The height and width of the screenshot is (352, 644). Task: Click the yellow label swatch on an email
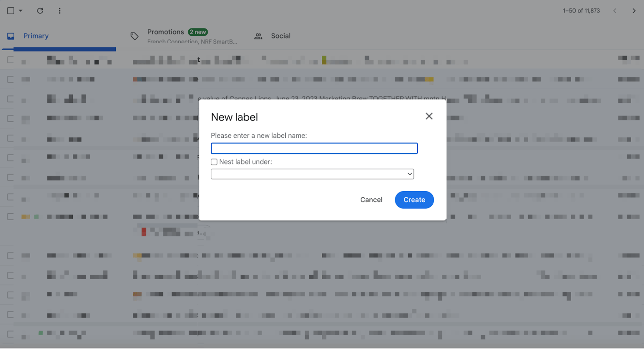tap(25, 216)
